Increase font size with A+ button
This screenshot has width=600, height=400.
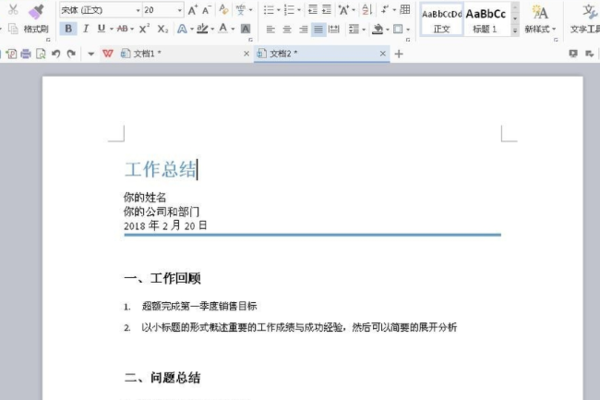click(x=192, y=10)
